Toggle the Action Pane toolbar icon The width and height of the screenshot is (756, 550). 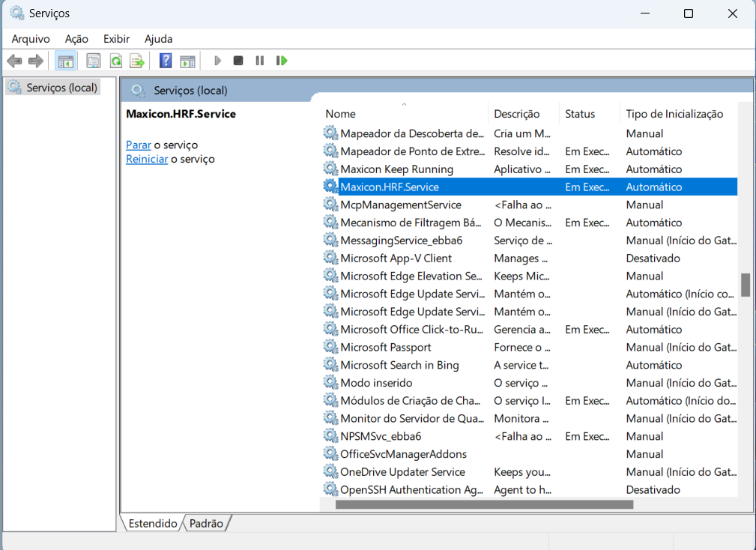pyautogui.click(x=187, y=61)
